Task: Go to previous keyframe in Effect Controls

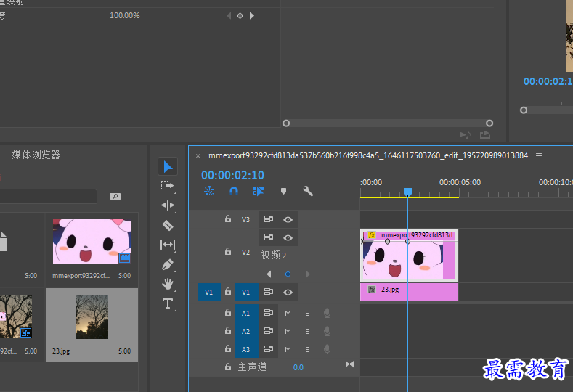Action: coord(229,16)
